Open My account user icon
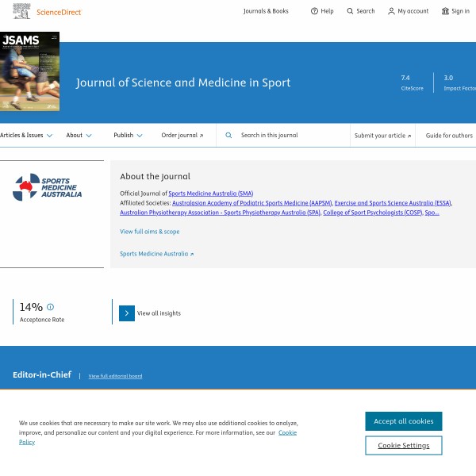 click(391, 11)
